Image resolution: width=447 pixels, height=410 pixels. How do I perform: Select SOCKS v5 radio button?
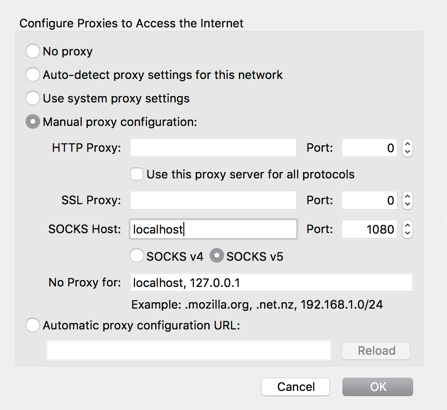(217, 256)
